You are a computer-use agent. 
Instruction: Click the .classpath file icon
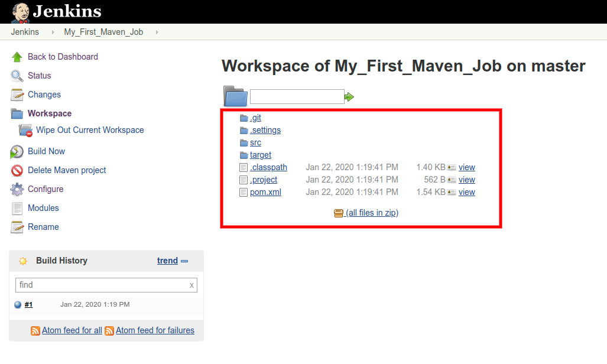(x=244, y=168)
